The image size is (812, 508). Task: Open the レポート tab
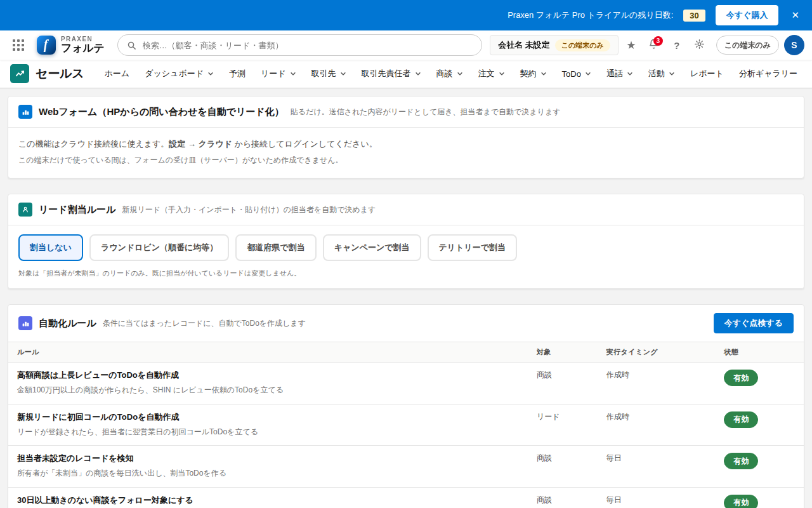[707, 74]
